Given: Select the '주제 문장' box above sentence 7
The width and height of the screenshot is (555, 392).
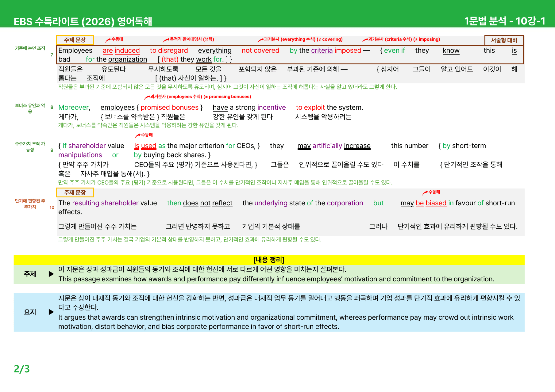Looking at the screenshot, I should 75,40.
